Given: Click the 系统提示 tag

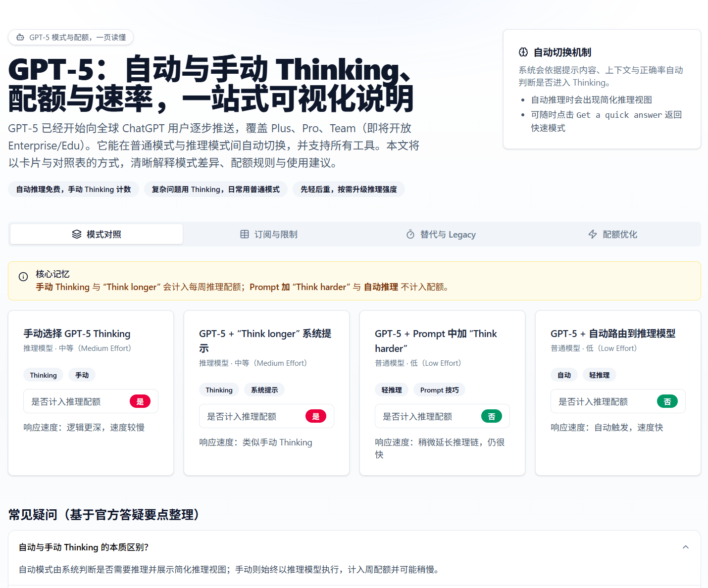Looking at the screenshot, I should 264,390.
